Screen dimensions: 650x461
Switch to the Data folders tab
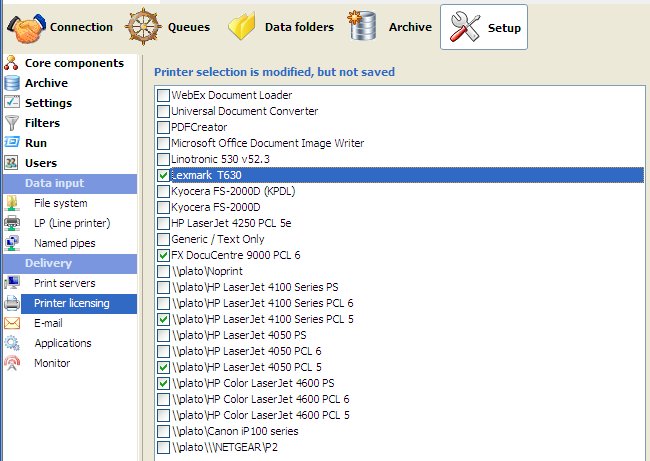(x=298, y=28)
